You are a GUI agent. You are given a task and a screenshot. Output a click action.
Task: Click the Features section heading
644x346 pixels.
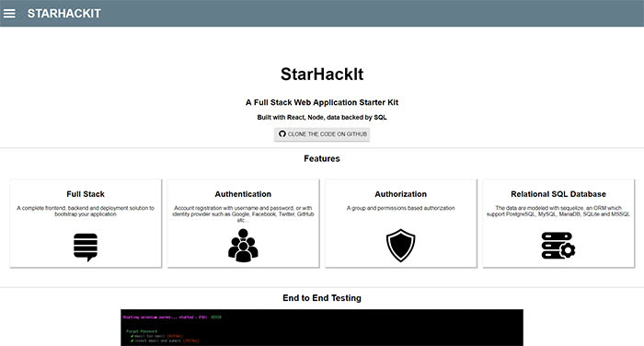322,158
